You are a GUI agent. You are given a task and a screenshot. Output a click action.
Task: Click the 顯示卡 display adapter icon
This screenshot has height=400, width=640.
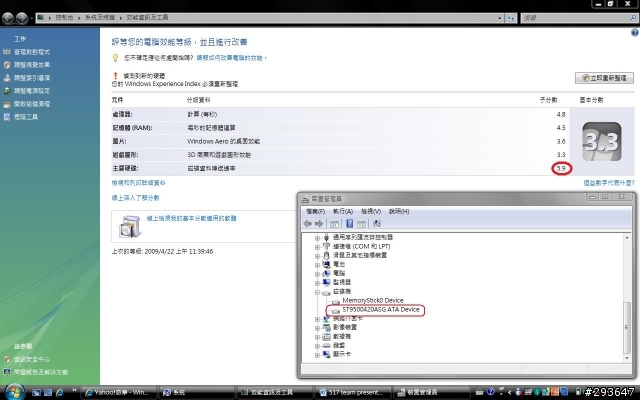click(326, 355)
